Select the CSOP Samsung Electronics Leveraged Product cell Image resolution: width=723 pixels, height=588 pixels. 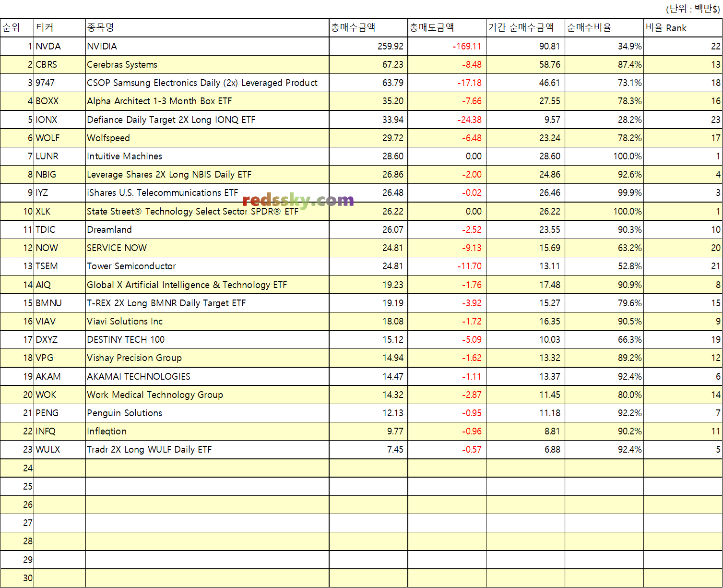click(x=207, y=83)
